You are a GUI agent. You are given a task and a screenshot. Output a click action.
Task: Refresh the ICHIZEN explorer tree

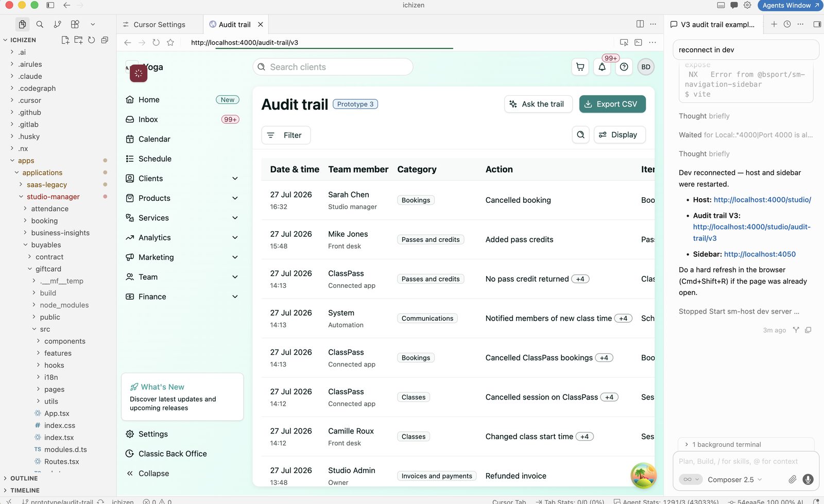91,40
